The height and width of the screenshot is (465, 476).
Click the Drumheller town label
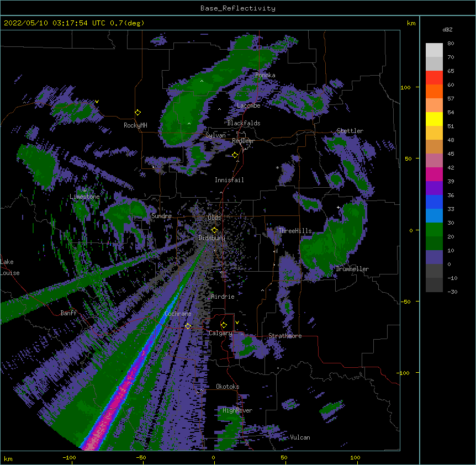(x=352, y=269)
